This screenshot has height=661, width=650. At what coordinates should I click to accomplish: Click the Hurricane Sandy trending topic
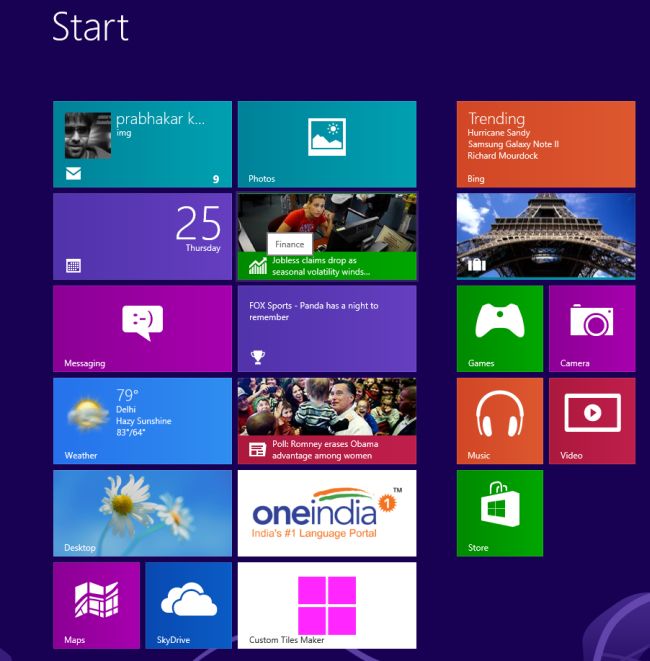(499, 133)
